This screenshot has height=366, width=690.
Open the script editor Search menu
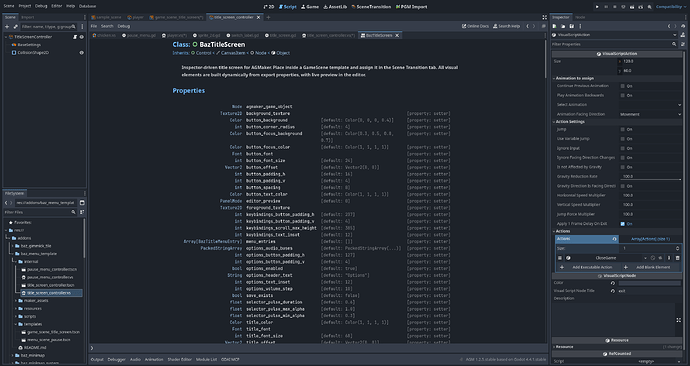pos(107,26)
